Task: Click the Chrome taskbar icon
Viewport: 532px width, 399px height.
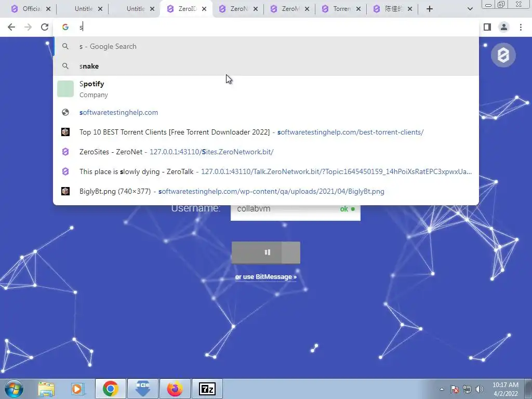Action: [111, 389]
